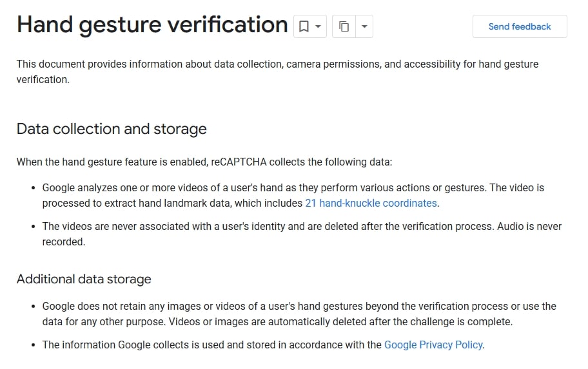Open the Google Privacy Policy link
The width and height of the screenshot is (588, 369).
(x=433, y=345)
